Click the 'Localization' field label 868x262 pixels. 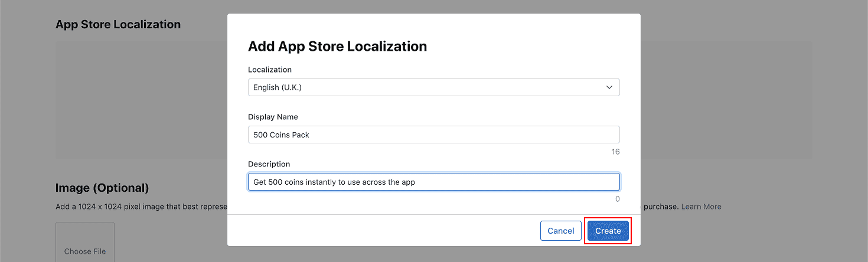point(270,70)
